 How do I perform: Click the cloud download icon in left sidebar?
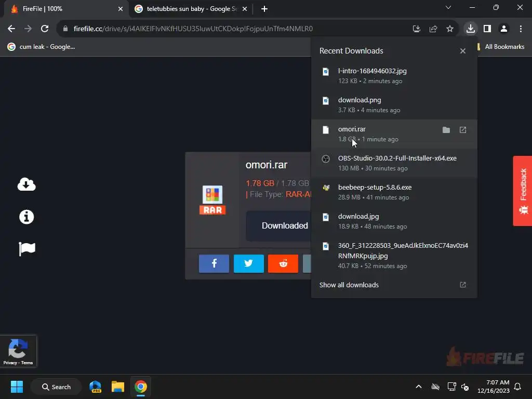26,184
